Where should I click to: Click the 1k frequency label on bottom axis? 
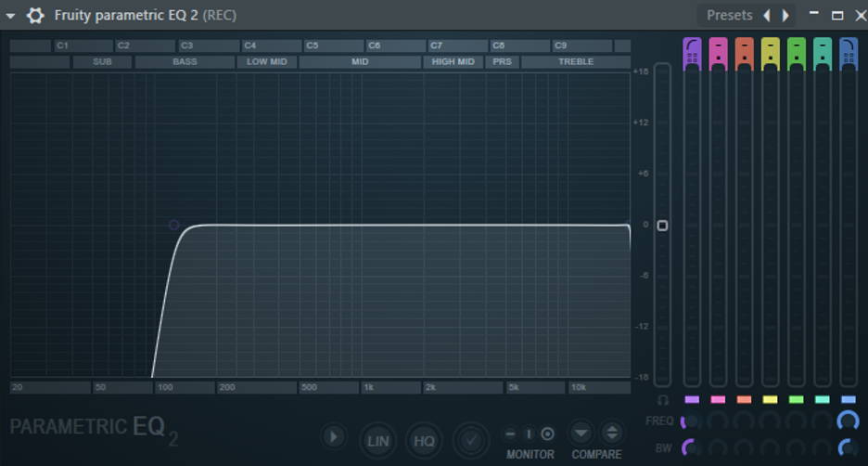click(369, 387)
